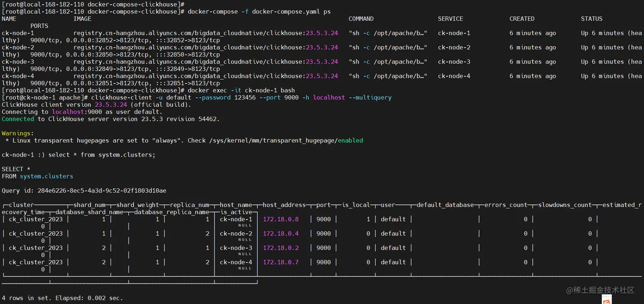The image size is (644, 304).
Task: Click host address 172.18.0.4
Action: point(281,234)
